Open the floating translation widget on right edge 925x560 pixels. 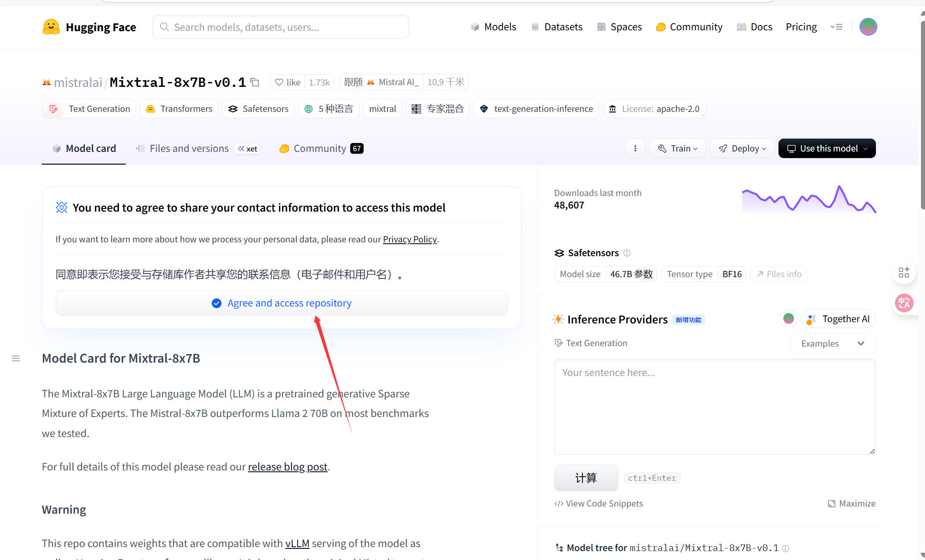tap(905, 303)
